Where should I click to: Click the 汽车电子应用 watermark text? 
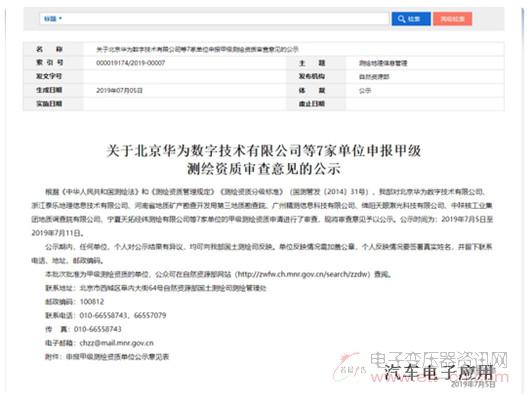(x=438, y=372)
